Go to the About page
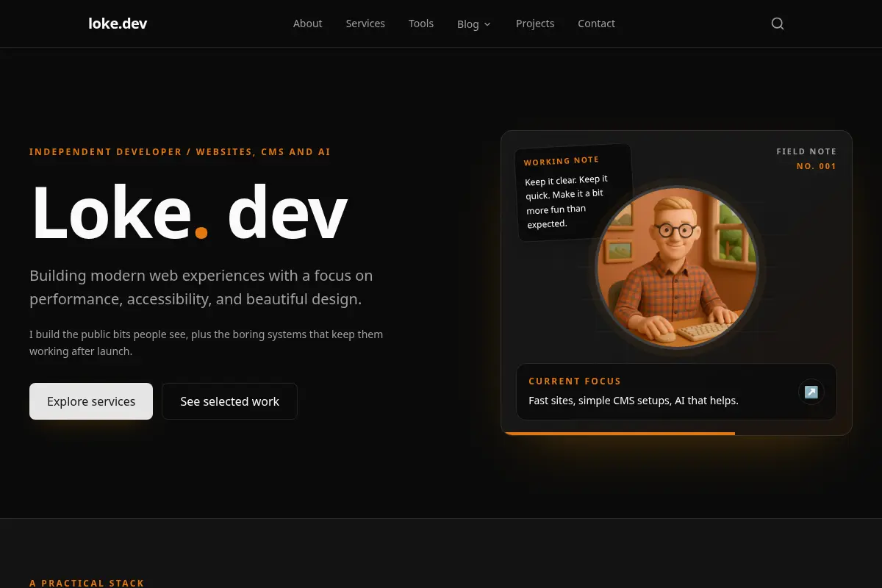This screenshot has width=882, height=588. coord(307,24)
